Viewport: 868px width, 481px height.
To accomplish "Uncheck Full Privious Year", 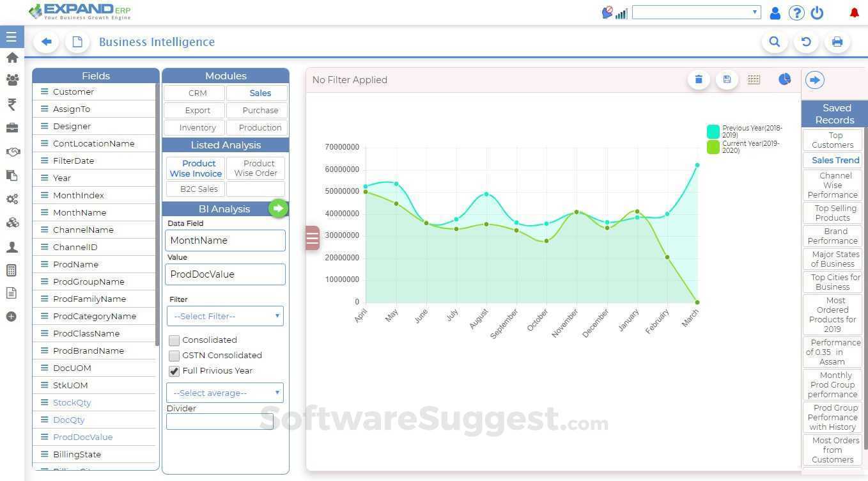I will 174,371.
